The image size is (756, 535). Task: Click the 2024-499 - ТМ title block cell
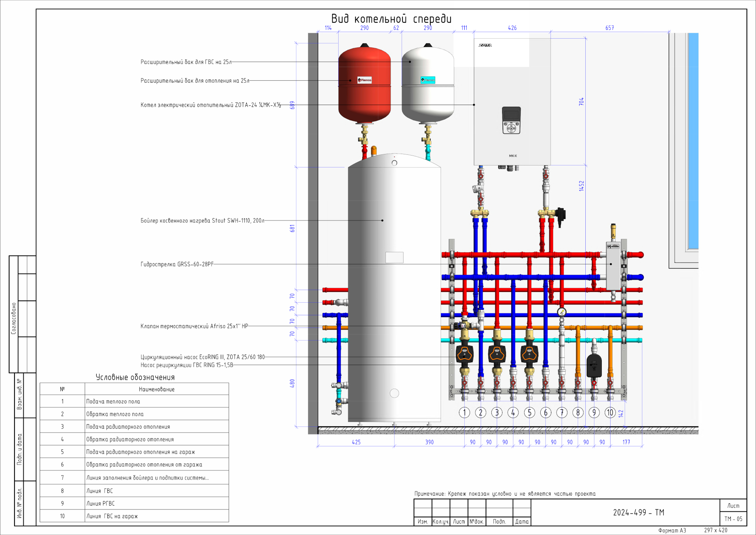click(638, 512)
